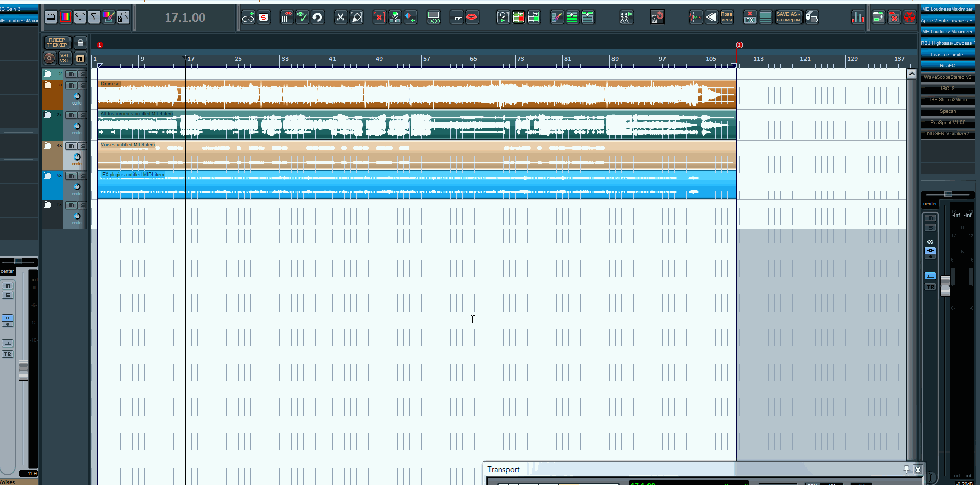980x485 pixels.
Task: Click the loop play icon in toolbar
Action: point(503,18)
